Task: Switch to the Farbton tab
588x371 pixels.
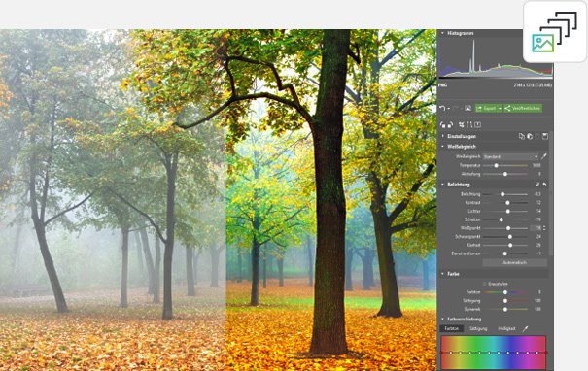Action: (452, 328)
